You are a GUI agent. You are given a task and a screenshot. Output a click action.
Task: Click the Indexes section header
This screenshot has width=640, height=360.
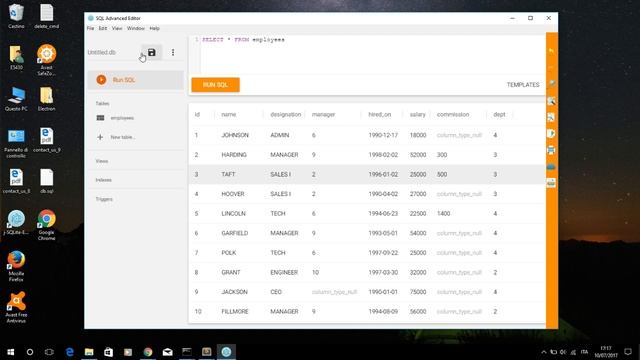[x=104, y=180]
